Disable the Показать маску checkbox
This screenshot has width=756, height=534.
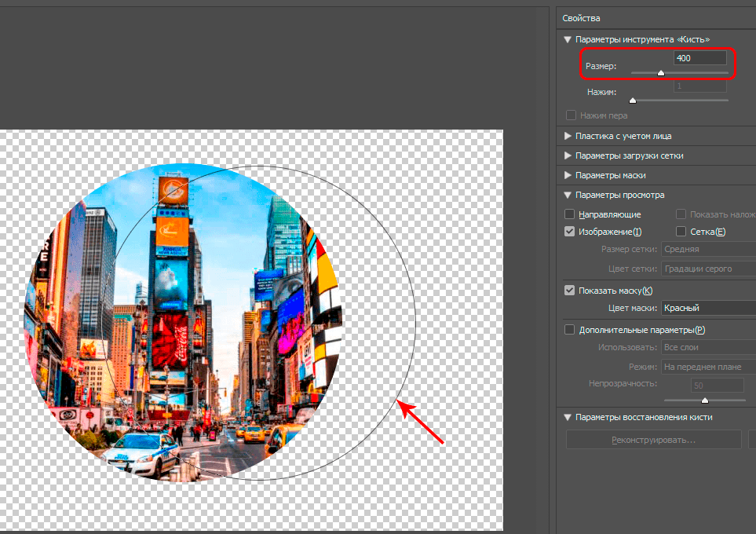point(571,291)
